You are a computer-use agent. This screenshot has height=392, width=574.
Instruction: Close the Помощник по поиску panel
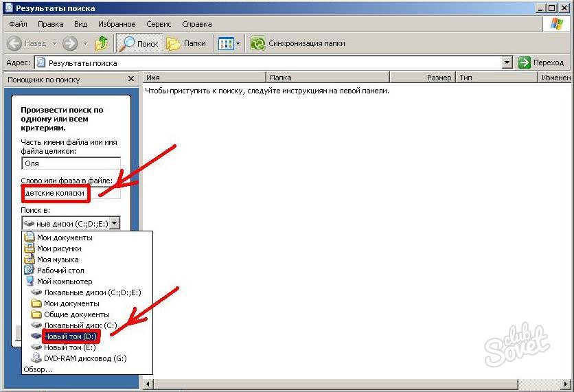click(x=130, y=80)
